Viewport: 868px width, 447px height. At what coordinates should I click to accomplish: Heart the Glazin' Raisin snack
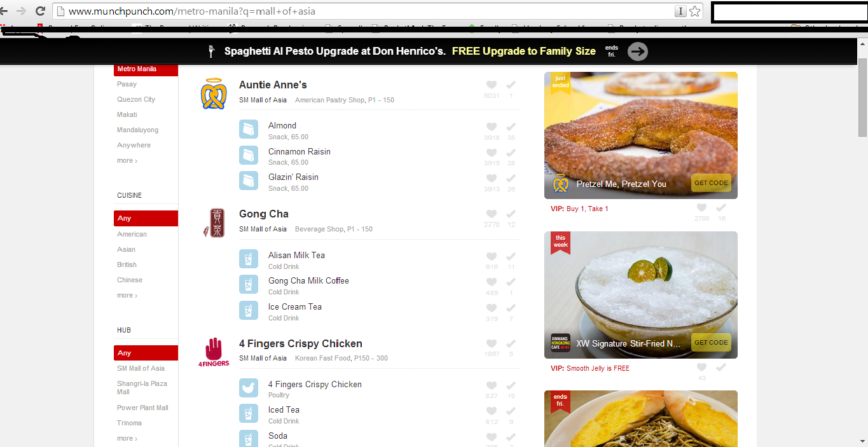(492, 179)
